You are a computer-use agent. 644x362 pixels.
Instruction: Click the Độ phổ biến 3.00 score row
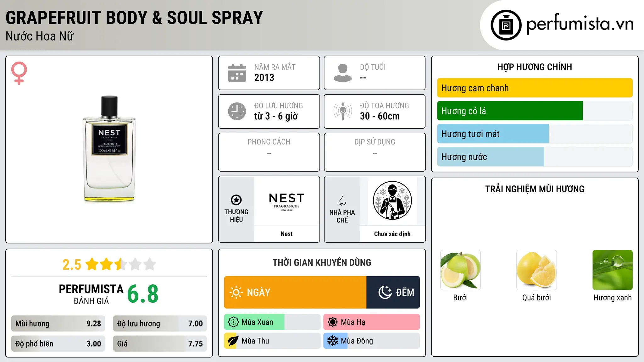coord(58,344)
